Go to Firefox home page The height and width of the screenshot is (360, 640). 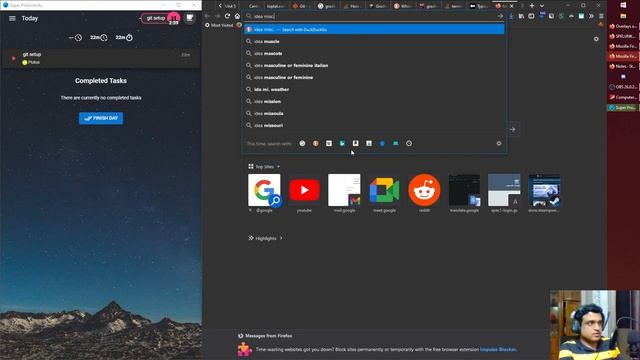point(237,16)
